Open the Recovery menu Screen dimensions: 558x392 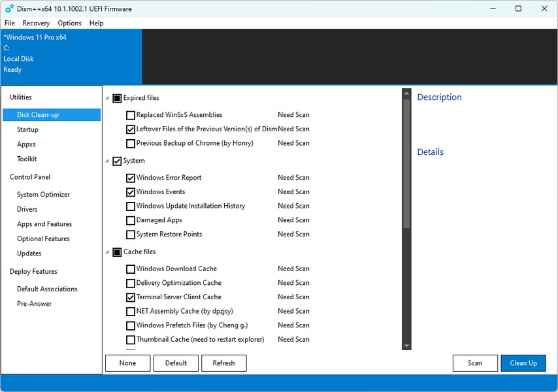click(36, 23)
